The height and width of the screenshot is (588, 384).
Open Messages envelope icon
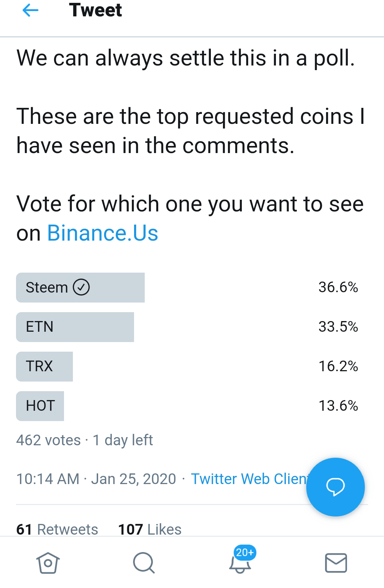point(336,563)
